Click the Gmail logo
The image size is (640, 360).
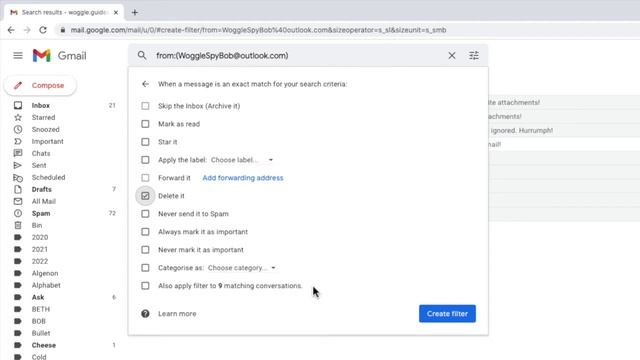pyautogui.click(x=60, y=56)
